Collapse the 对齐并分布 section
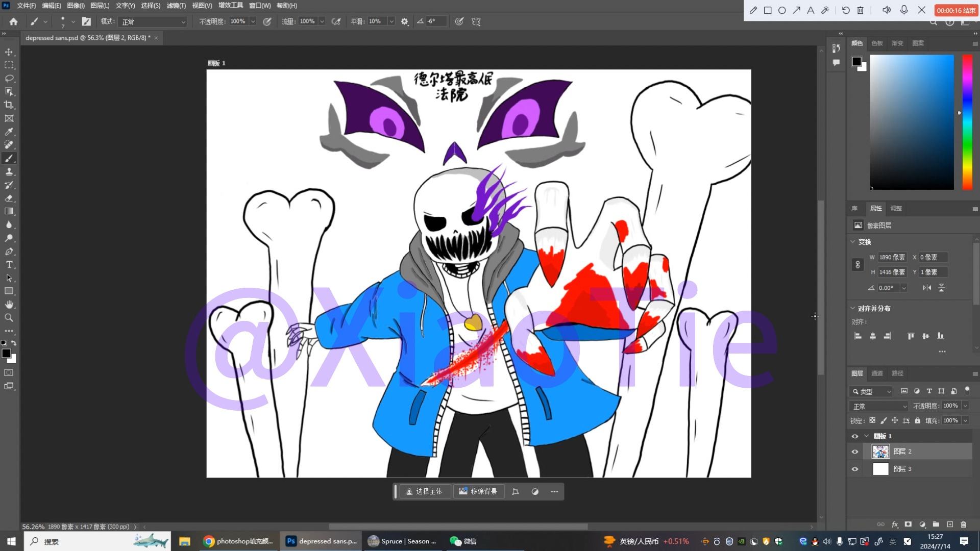The height and width of the screenshot is (551, 980). [852, 308]
